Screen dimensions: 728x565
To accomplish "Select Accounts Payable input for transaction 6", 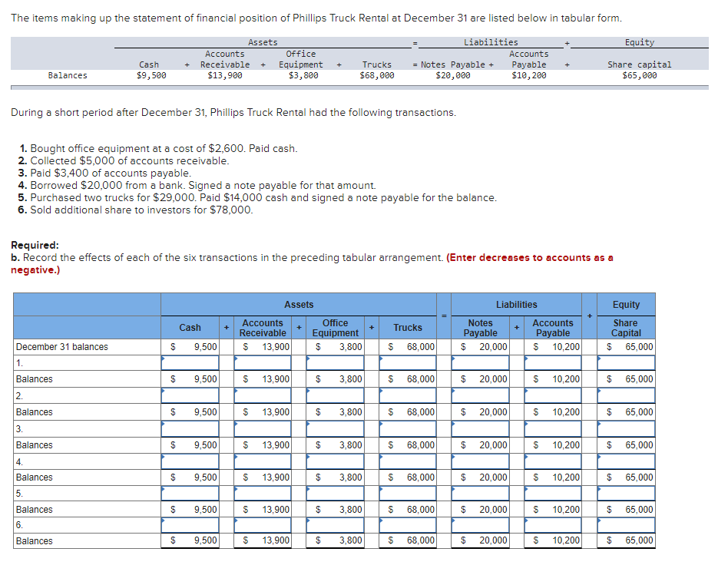I will tap(552, 525).
